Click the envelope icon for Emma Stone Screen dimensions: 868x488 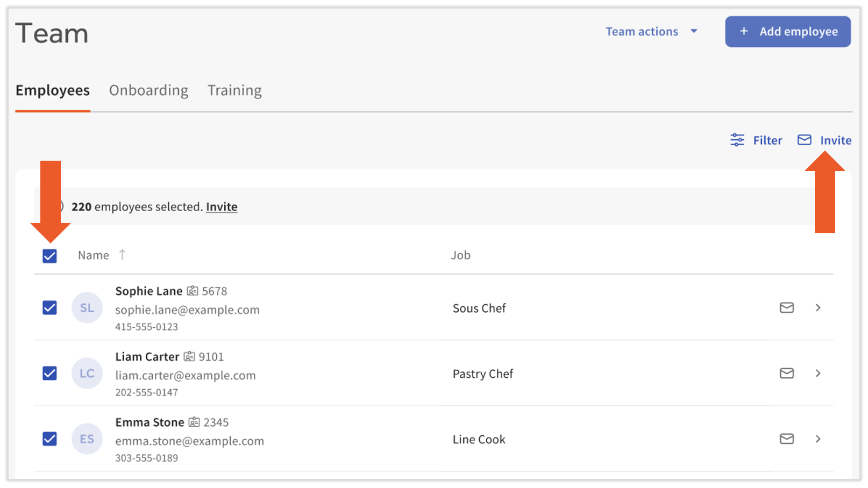click(x=786, y=439)
